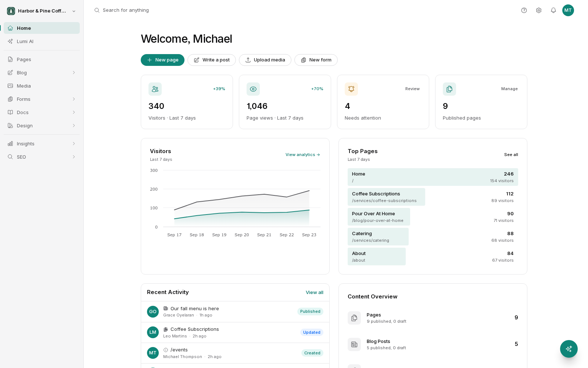Expand the Design sidebar section
Image resolution: width=588 pixels, height=368 pixels.
click(74, 125)
